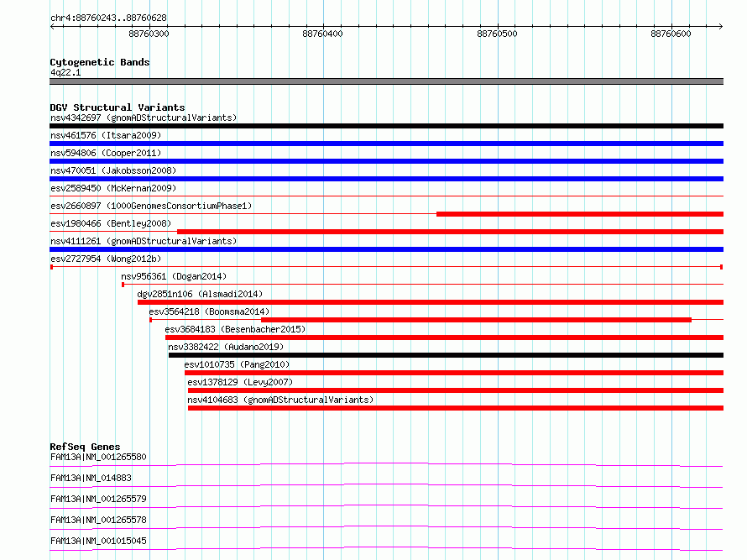Click the blue bar of nsv594806

pyautogui.click(x=386, y=161)
